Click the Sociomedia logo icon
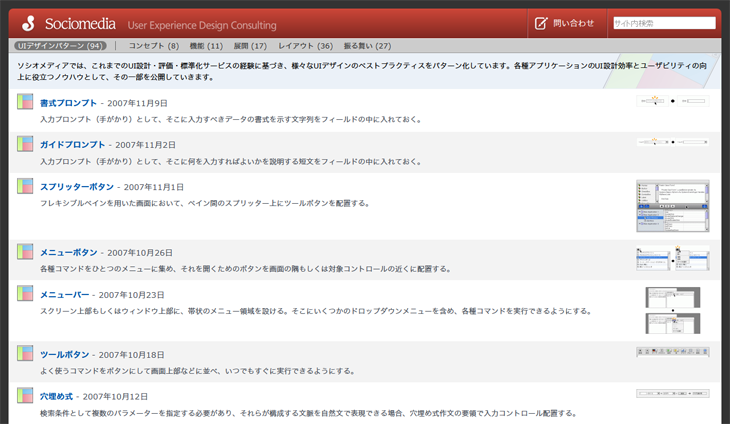 28,23
